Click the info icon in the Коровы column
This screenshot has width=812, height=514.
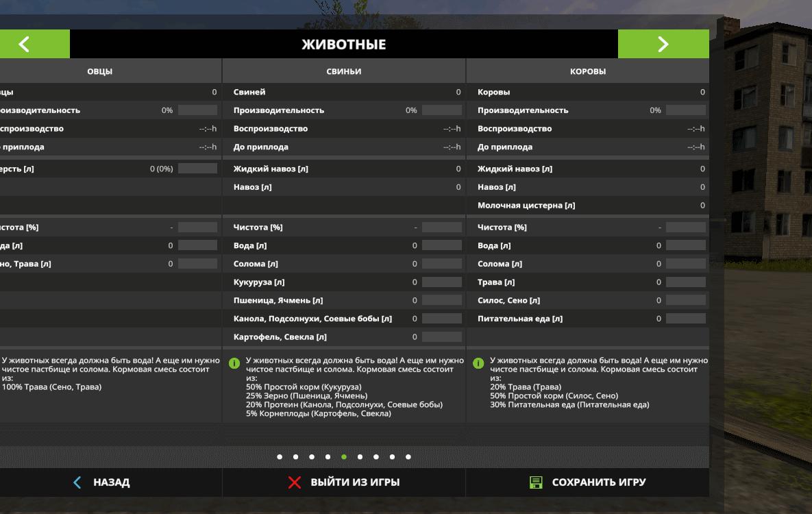coord(478,363)
